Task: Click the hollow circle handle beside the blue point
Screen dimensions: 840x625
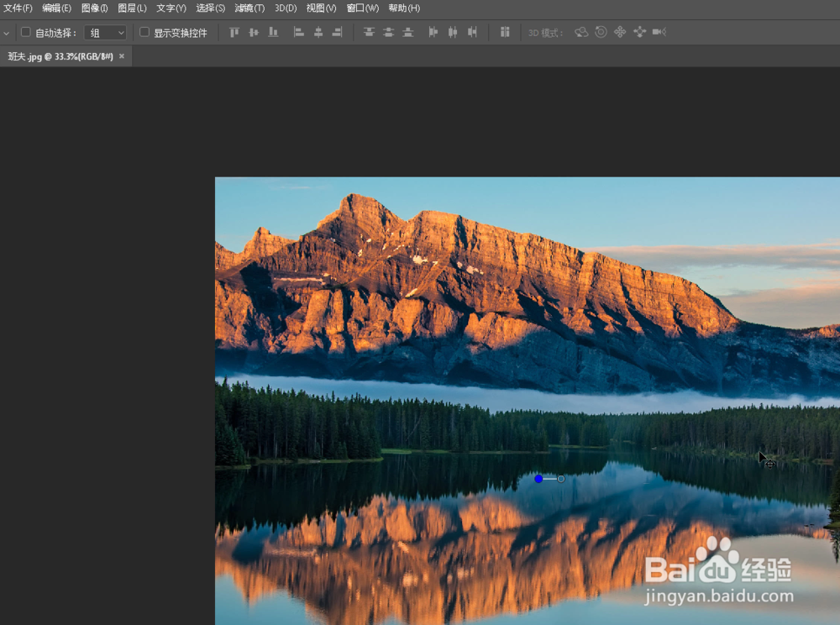Action: point(561,479)
